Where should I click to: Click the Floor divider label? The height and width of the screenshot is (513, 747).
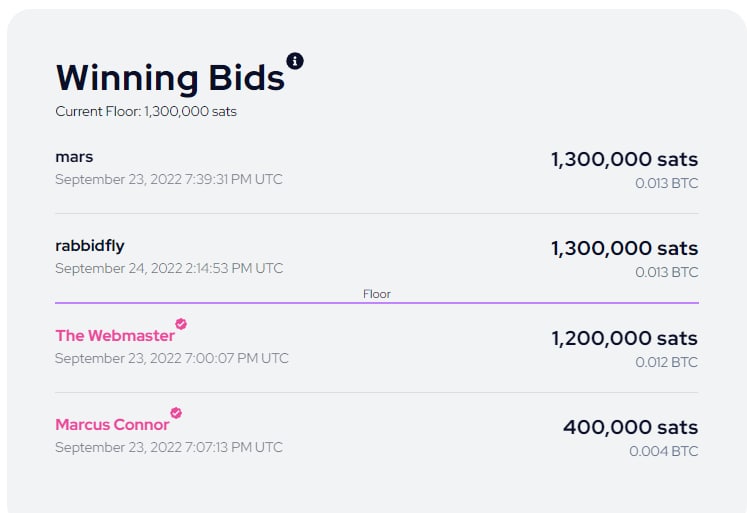pos(377,294)
